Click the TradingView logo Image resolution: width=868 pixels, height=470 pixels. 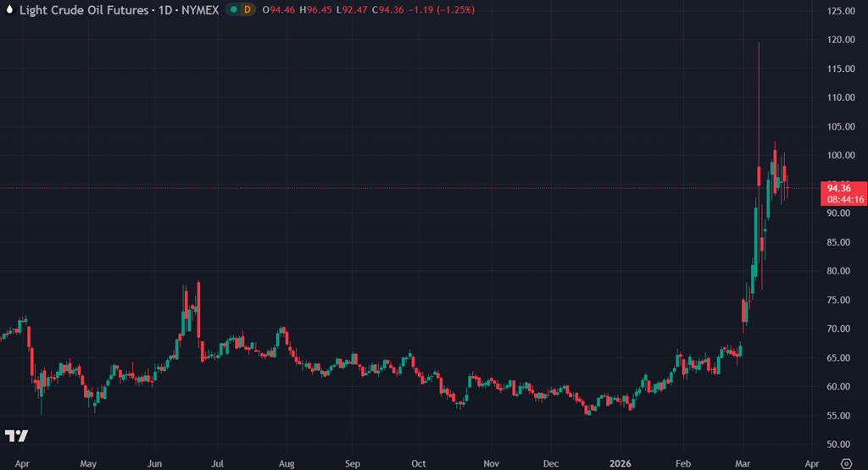(16, 436)
